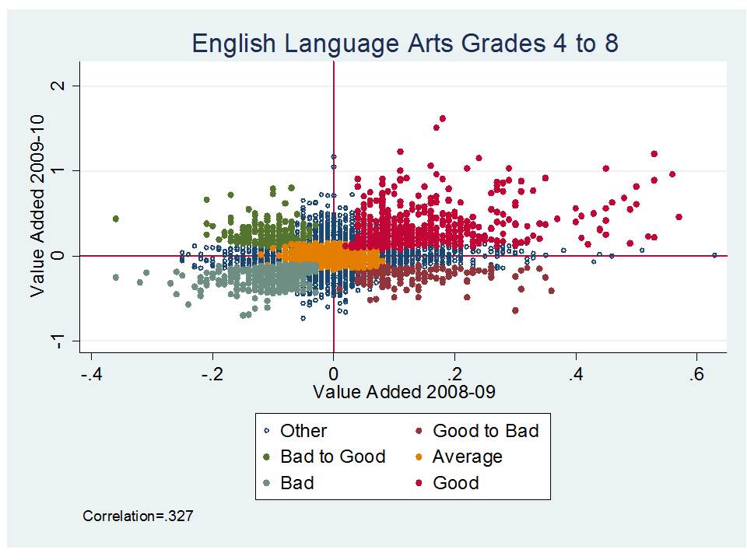Click the Bad to Good legend marker
Screen dimensions: 747x560
pos(267,457)
